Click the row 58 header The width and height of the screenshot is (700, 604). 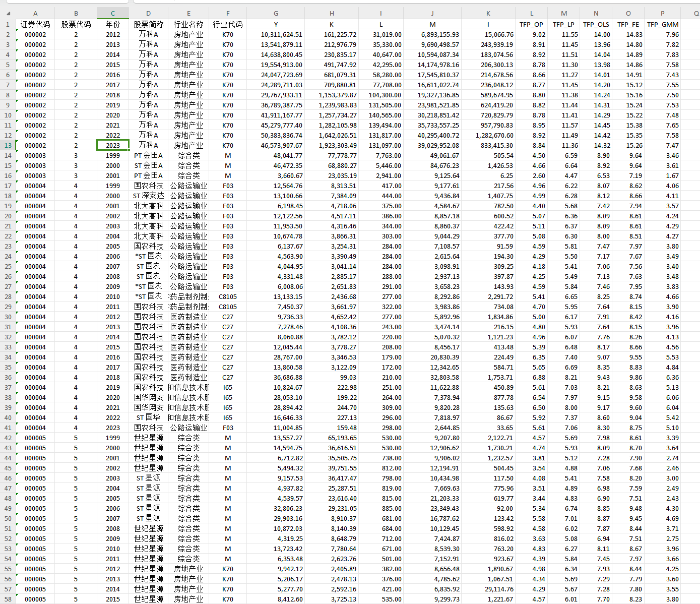[8, 599]
